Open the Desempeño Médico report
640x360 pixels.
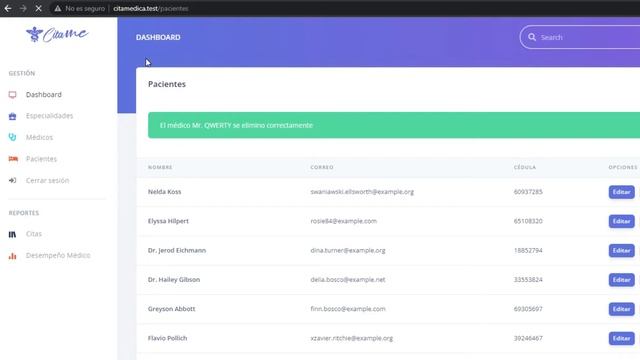coord(58,256)
